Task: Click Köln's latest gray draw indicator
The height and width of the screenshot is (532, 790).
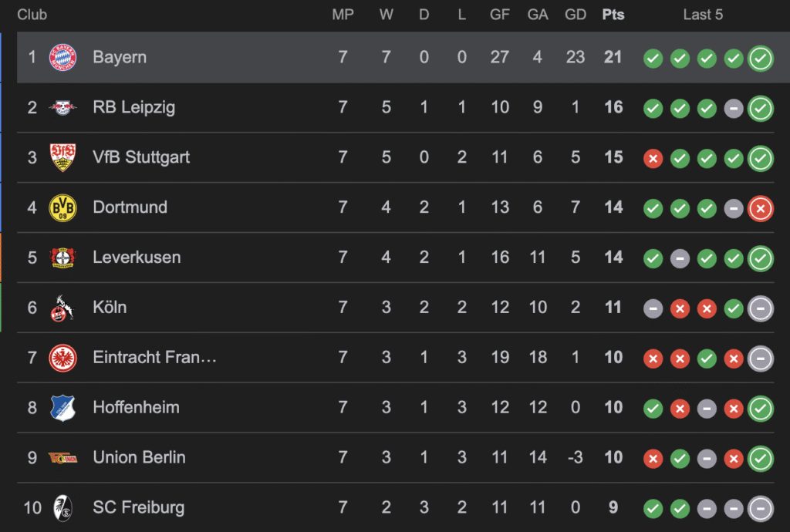Action: pyautogui.click(x=761, y=308)
